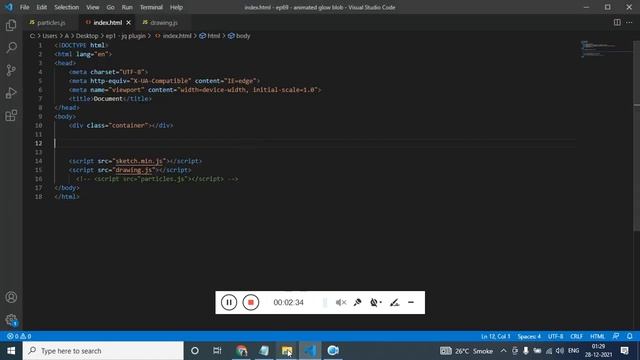640x360 pixels.
Task: Open the Search view in activity bar
Action: click(11, 48)
